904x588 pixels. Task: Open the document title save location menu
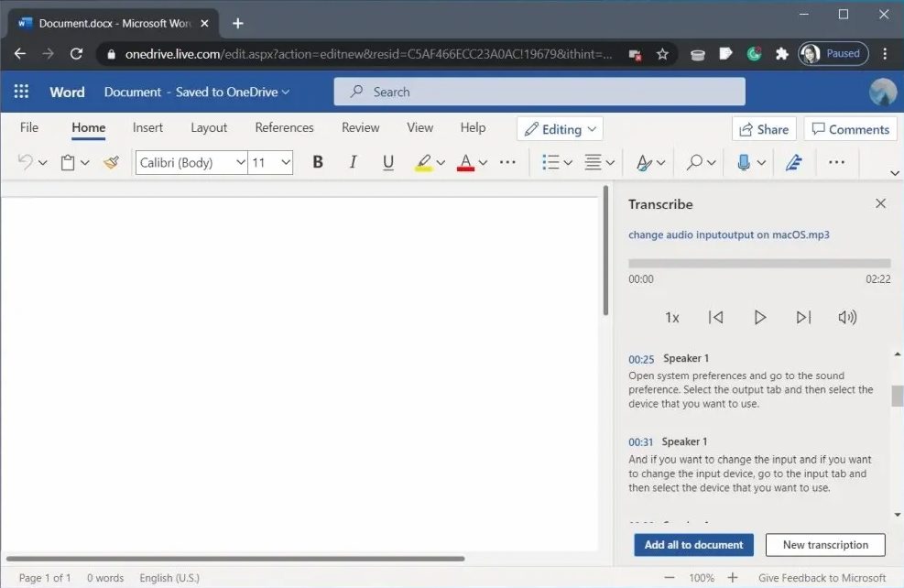(x=197, y=92)
